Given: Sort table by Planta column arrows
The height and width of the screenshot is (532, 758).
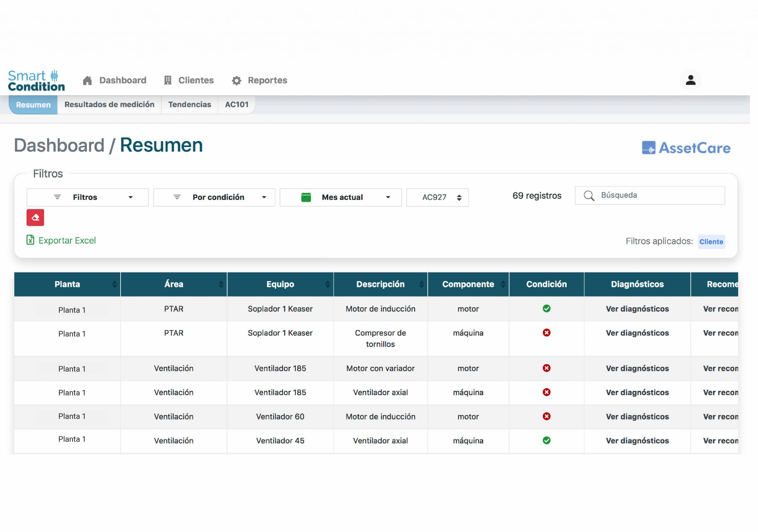Looking at the screenshot, I should [114, 284].
